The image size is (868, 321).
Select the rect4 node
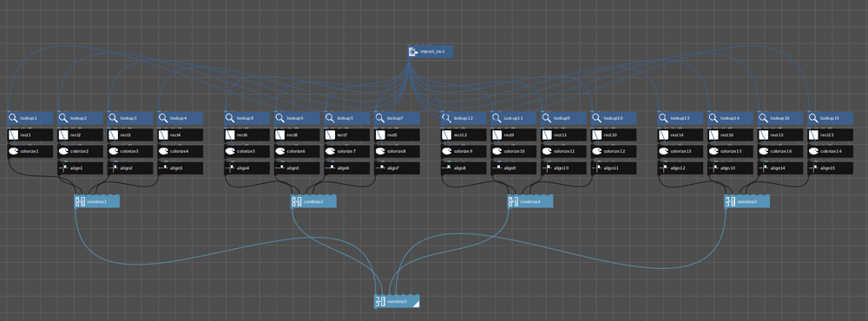(x=181, y=135)
